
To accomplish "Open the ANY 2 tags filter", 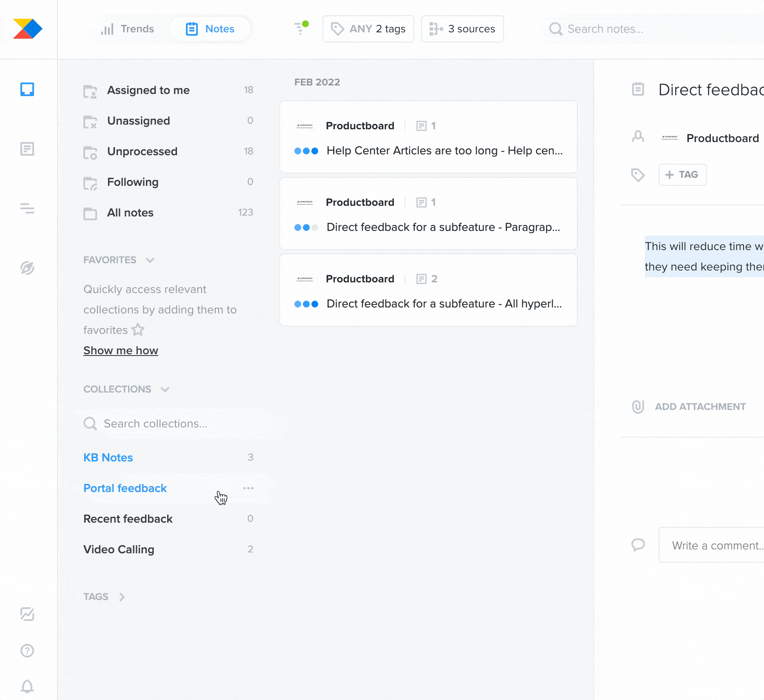I will 368,29.
